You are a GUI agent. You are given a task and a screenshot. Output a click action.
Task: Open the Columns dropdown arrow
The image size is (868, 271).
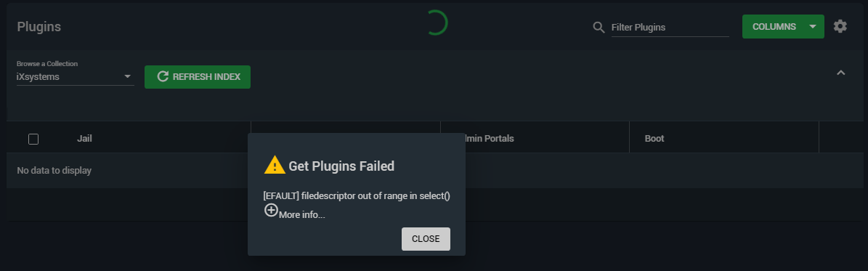[812, 27]
